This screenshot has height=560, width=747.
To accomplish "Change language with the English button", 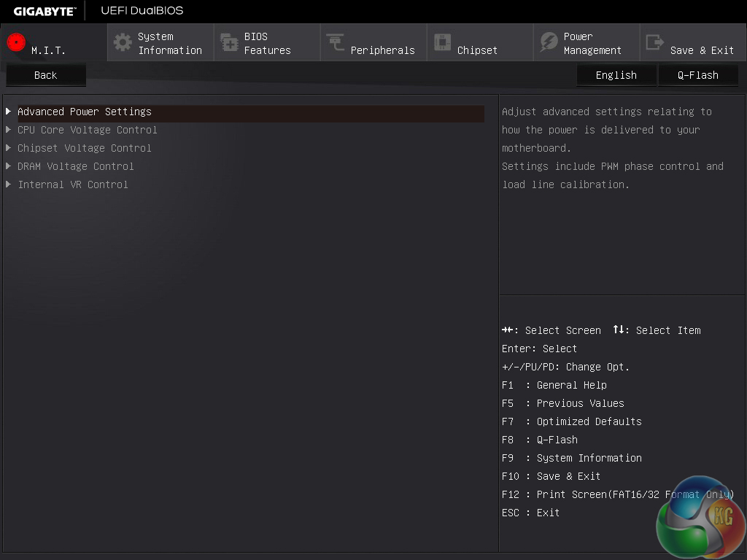I will 616,75.
